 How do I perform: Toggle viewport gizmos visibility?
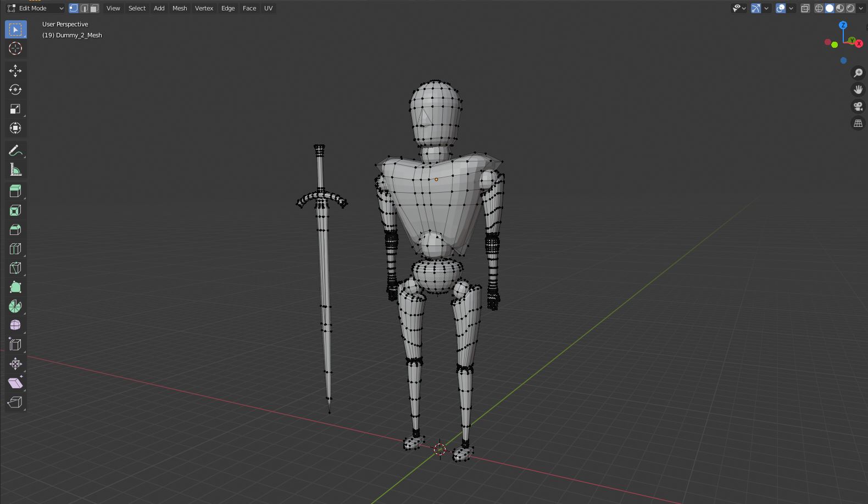756,8
